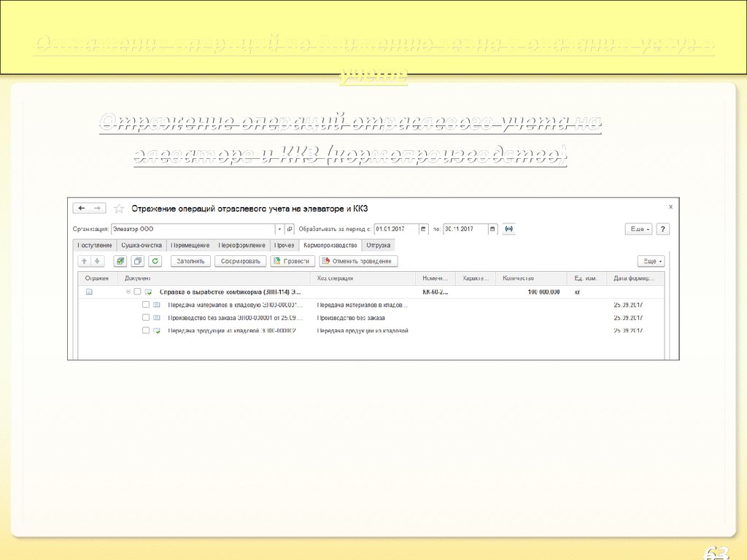Image resolution: width=747 pixels, height=560 pixels.
Task: Select the Кормопроизводство tab
Action: [x=330, y=245]
